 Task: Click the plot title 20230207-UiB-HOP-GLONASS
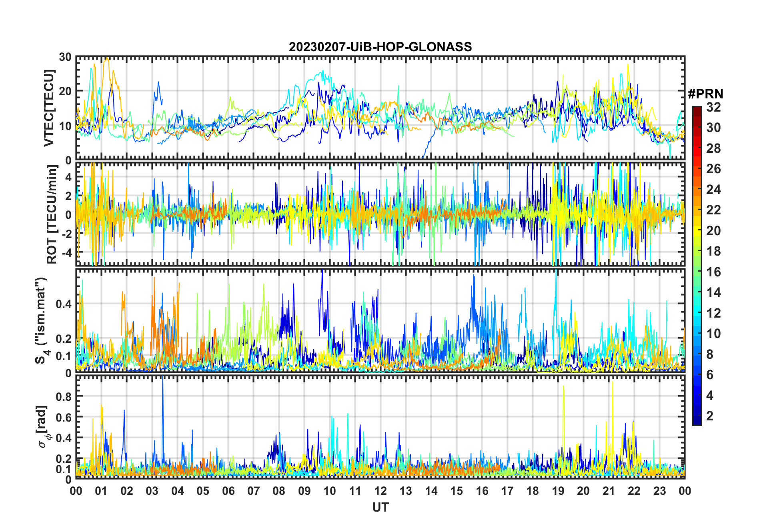pyautogui.click(x=380, y=47)
